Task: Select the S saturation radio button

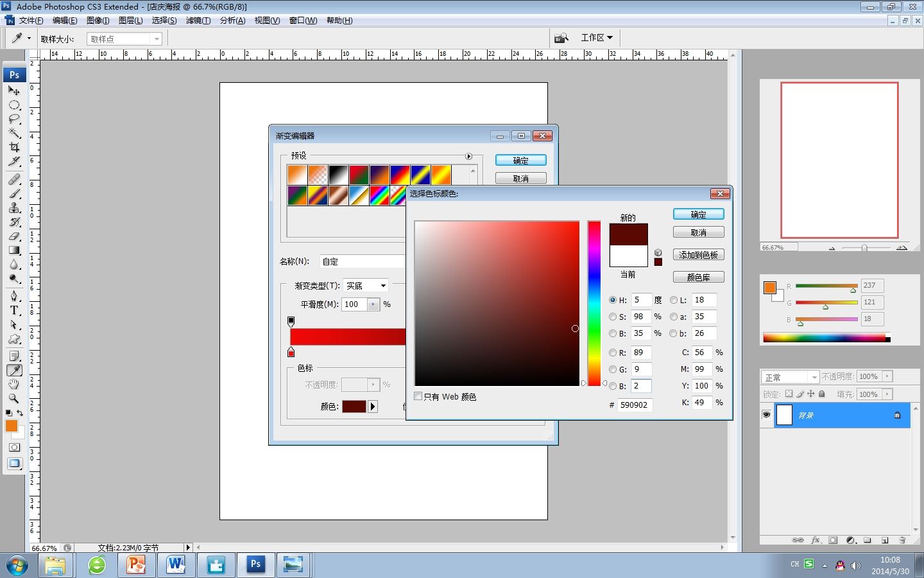Action: click(x=613, y=317)
